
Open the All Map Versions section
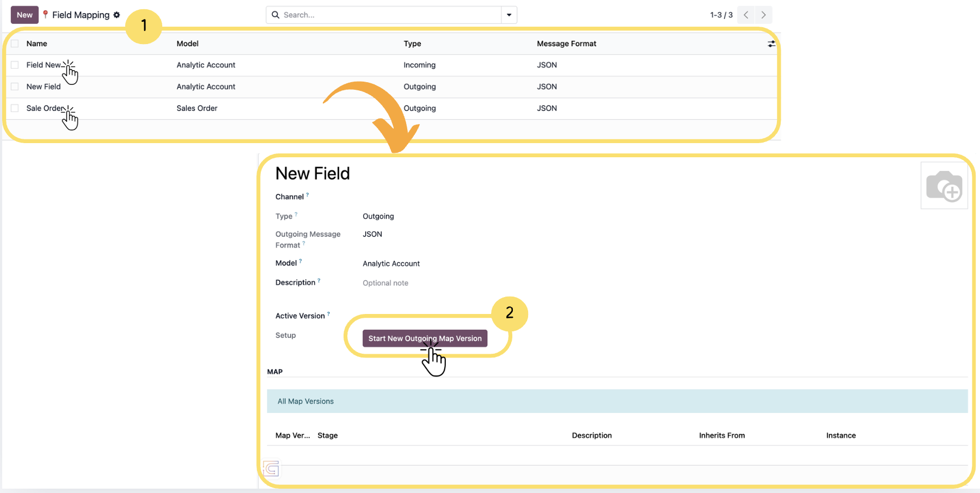[305, 401]
